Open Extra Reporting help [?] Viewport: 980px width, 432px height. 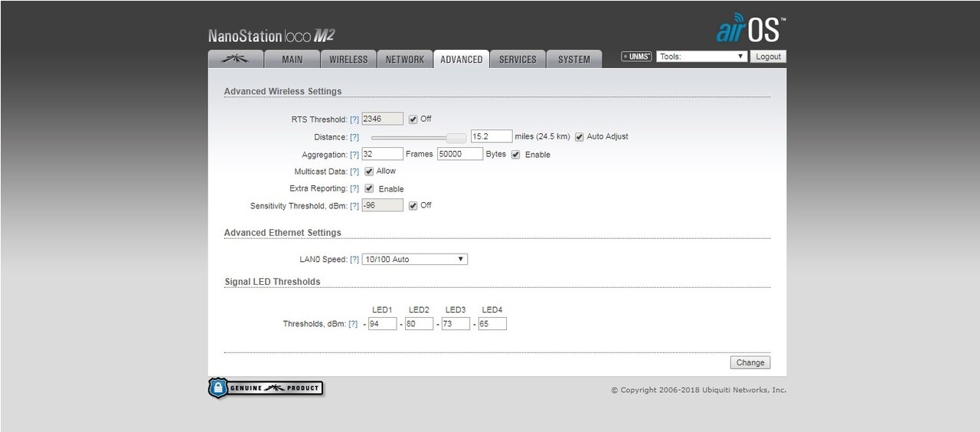[354, 188]
